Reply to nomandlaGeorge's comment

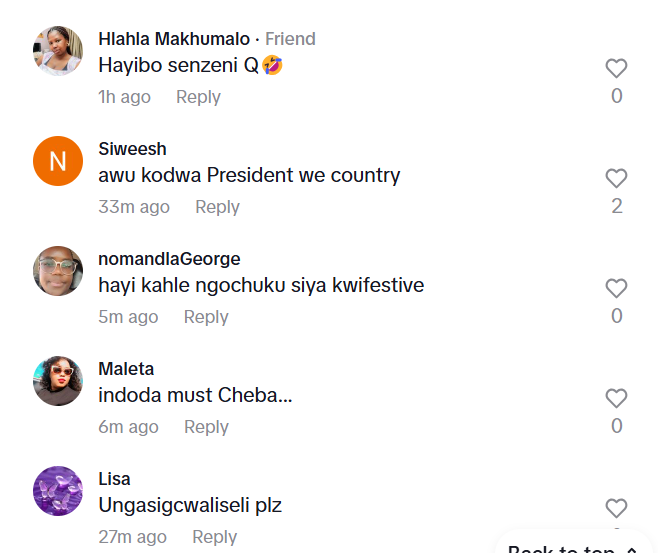point(206,317)
